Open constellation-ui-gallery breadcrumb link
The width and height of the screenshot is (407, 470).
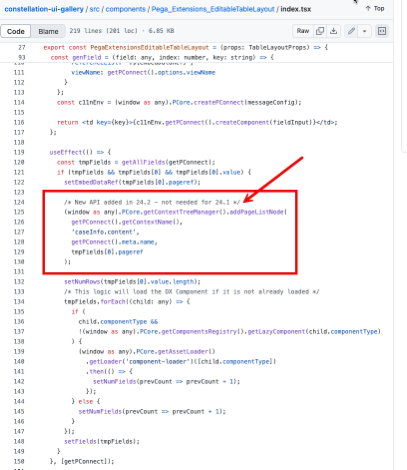[x=44, y=9]
